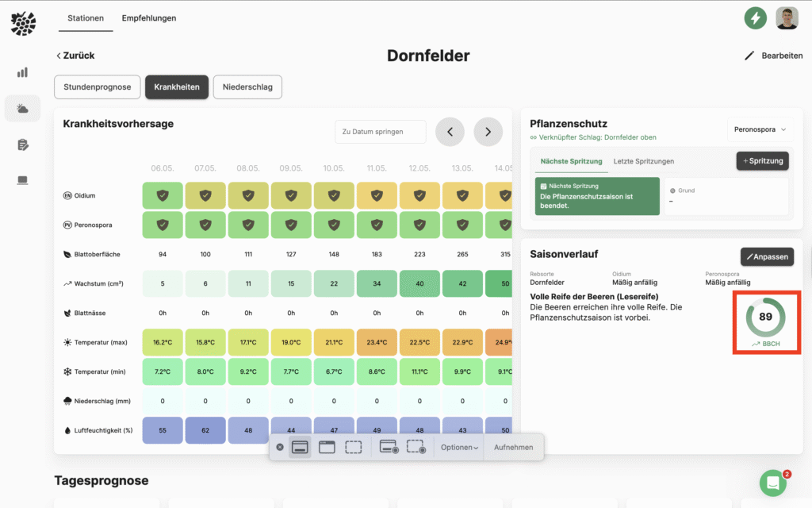The height and width of the screenshot is (508, 812).
Task: Click the Zu Datum springen field
Action: click(x=380, y=132)
